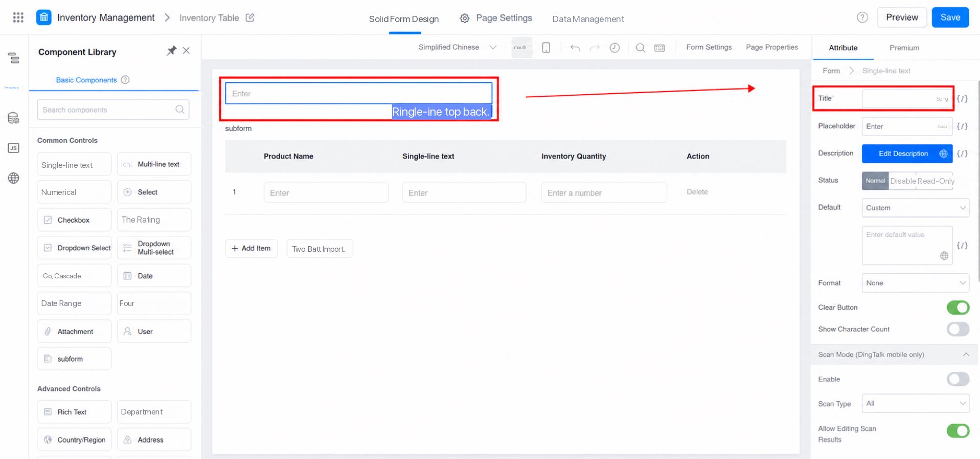Switch to the Premium tab
The width and height of the screenshot is (980, 459).
(904, 48)
